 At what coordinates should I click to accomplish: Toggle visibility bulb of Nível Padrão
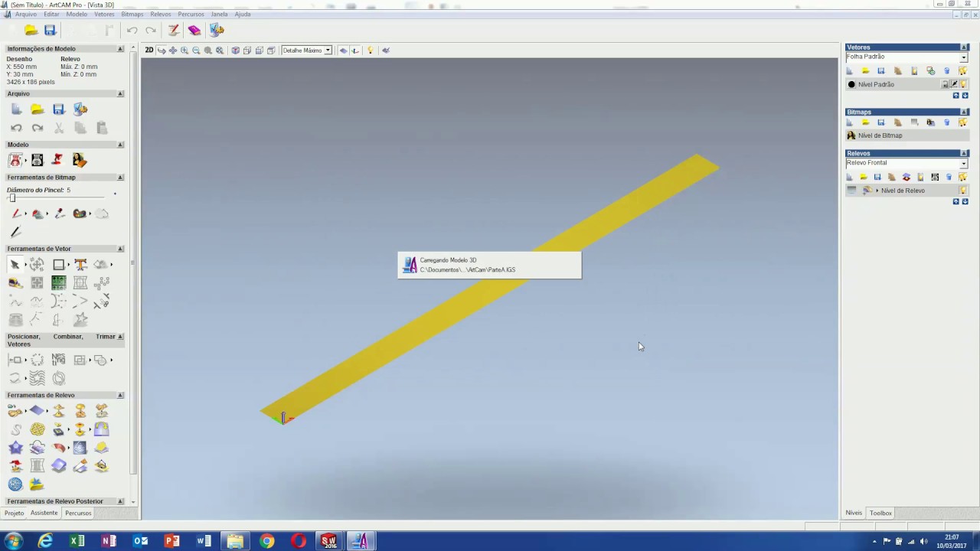tap(963, 85)
